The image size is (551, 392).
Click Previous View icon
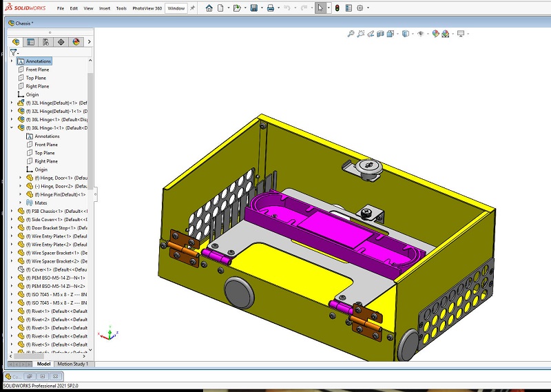click(371, 34)
